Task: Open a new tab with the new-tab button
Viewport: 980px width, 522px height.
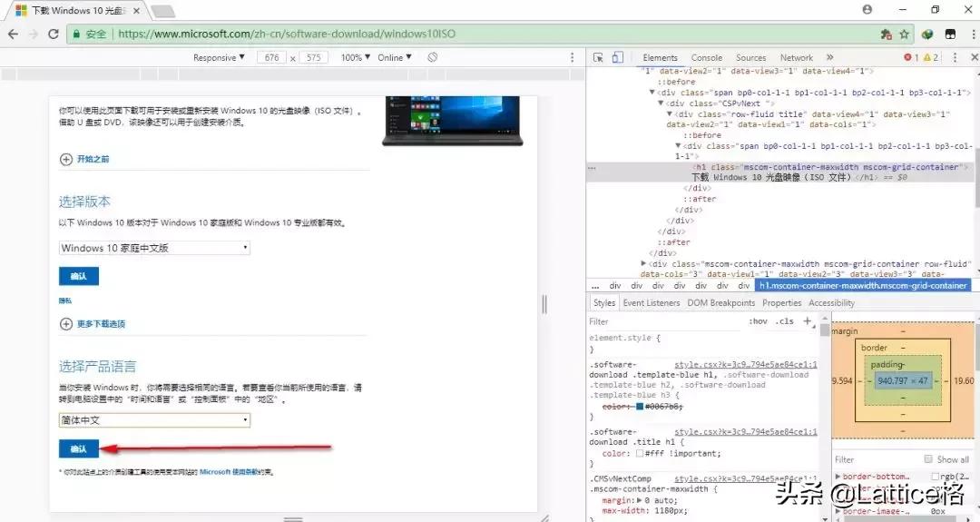Action: click(x=163, y=11)
